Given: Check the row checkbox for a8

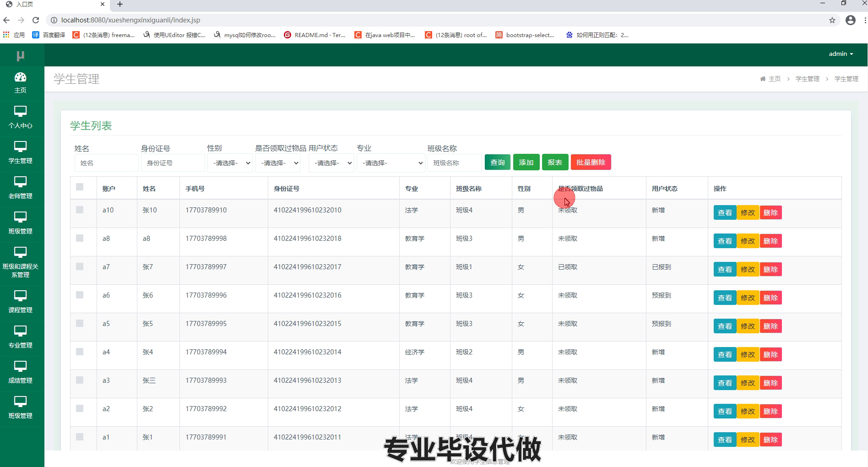Looking at the screenshot, I should click(x=80, y=238).
